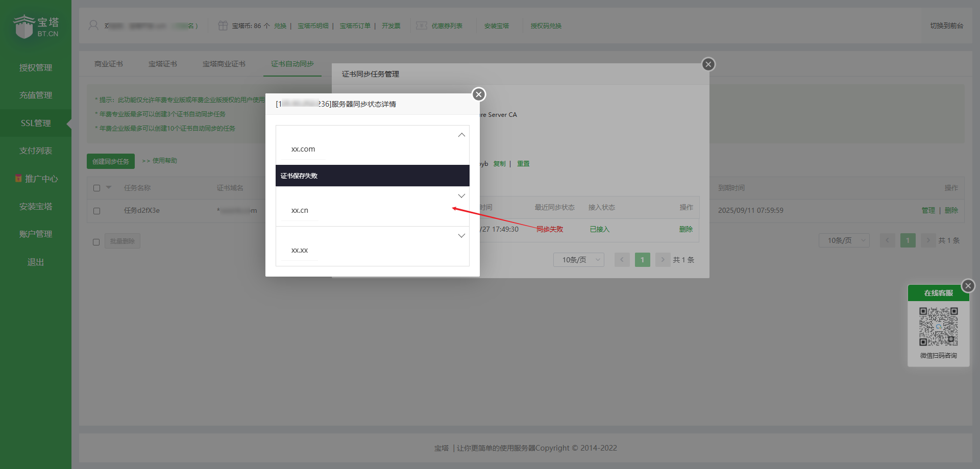Expand the xx.xx accordion section
980x469 pixels.
click(x=461, y=236)
